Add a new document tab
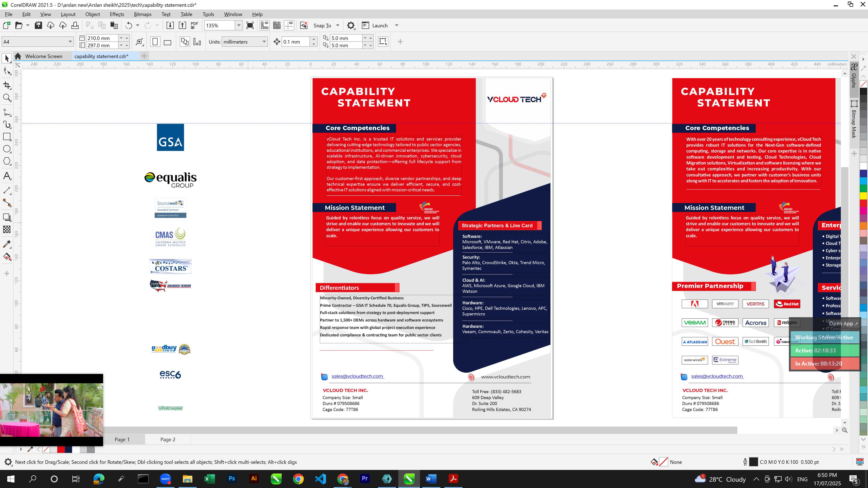The height and width of the screenshot is (488, 868). click(x=144, y=56)
